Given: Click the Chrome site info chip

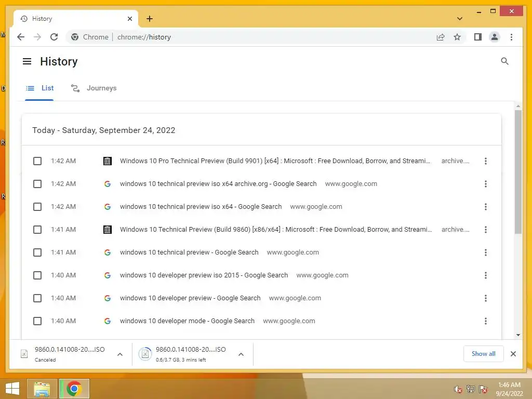Looking at the screenshot, I should click(x=90, y=37).
